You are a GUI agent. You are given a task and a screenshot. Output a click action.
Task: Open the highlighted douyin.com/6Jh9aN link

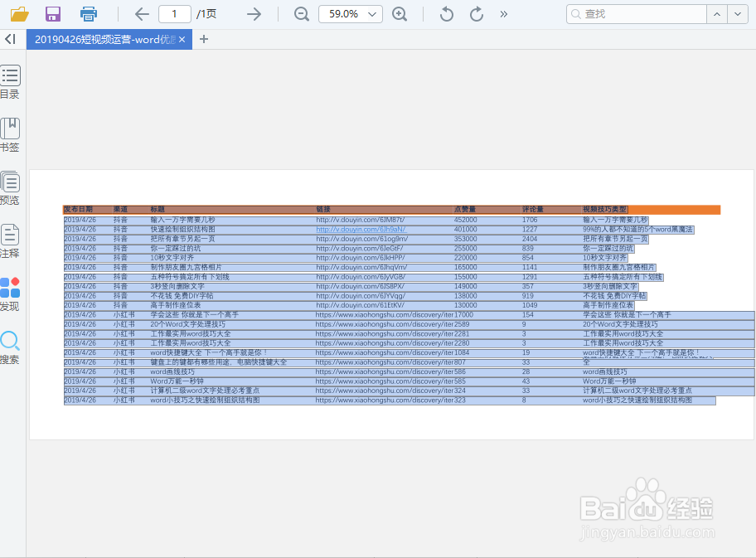point(361,230)
